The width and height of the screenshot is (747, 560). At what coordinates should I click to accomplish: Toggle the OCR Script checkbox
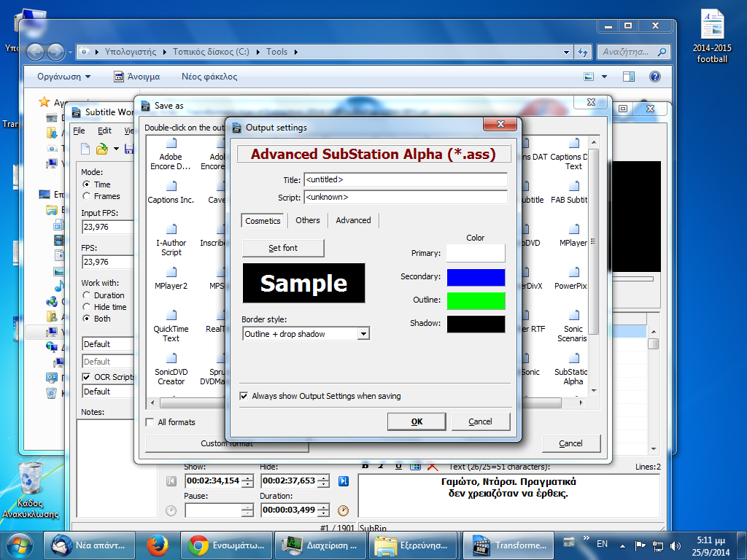click(86, 377)
